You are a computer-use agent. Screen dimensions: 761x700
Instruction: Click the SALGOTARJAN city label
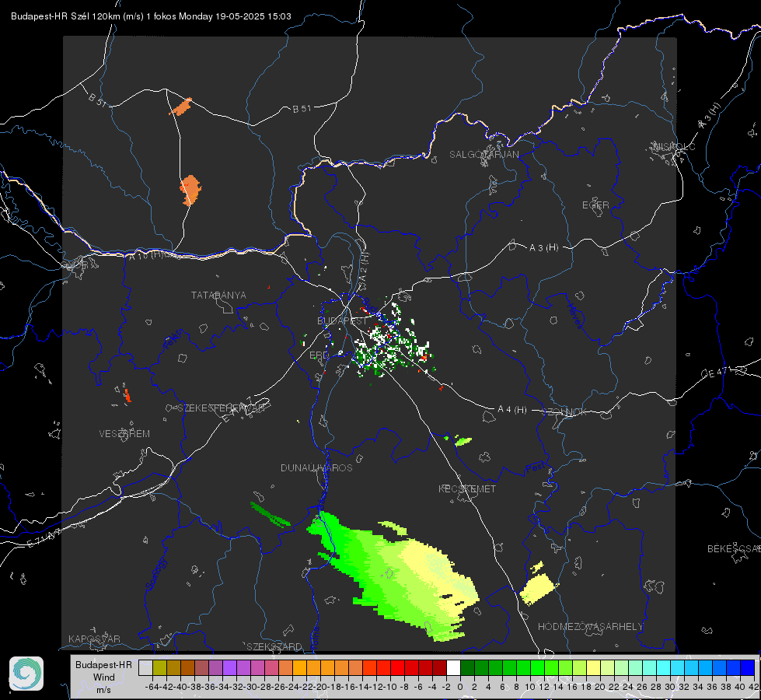483,155
